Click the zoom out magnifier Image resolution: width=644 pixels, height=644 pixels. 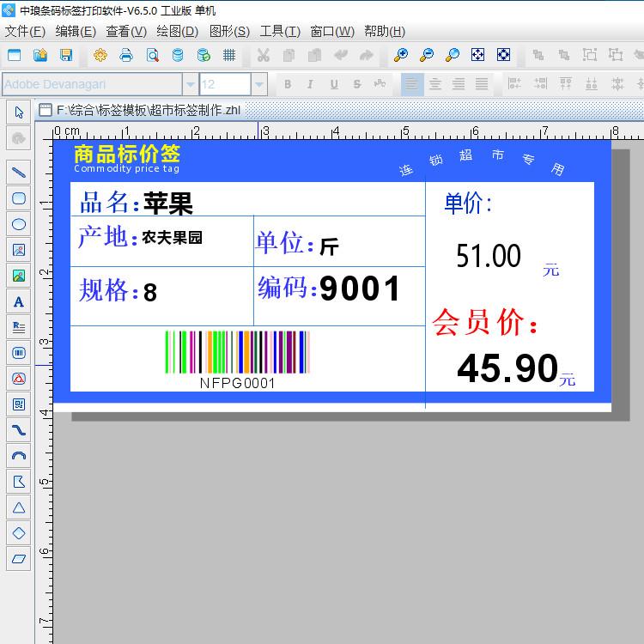tap(426, 55)
